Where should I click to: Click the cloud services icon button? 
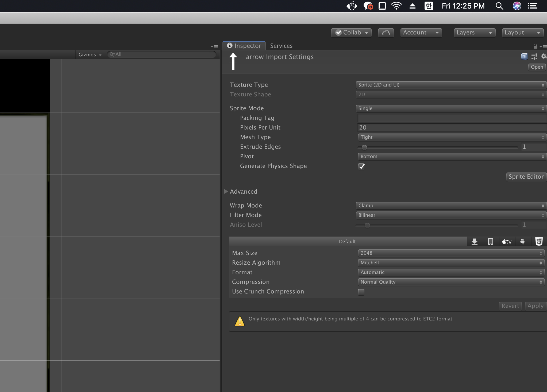pyautogui.click(x=386, y=33)
